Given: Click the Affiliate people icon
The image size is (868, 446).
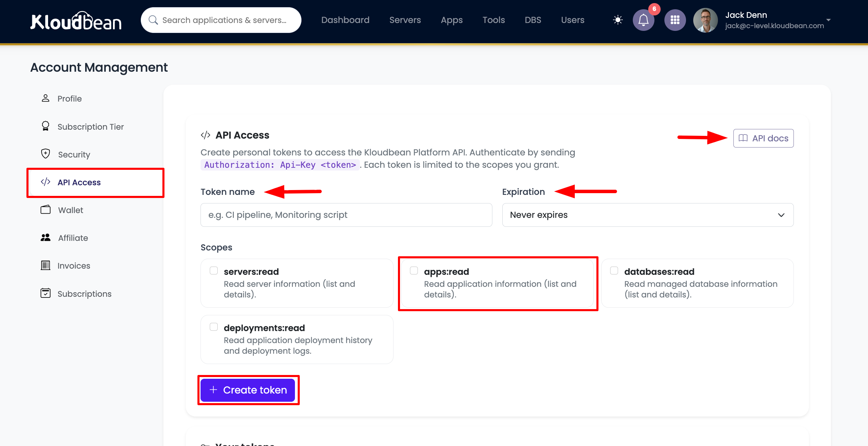Looking at the screenshot, I should [x=45, y=237].
